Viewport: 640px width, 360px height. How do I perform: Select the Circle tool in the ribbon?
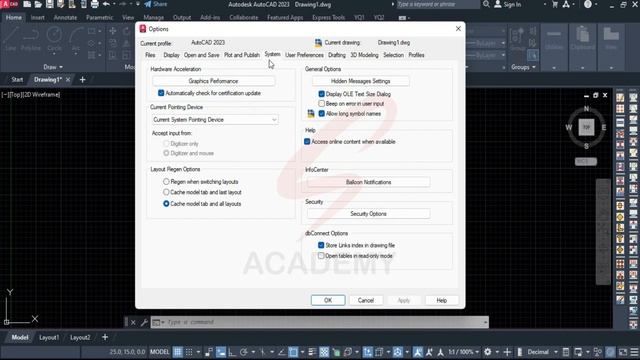[x=54, y=39]
